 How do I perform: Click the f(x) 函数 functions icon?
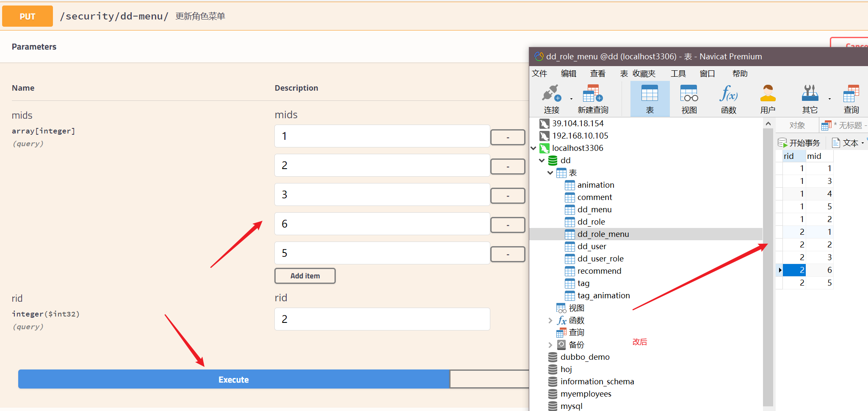[728, 97]
